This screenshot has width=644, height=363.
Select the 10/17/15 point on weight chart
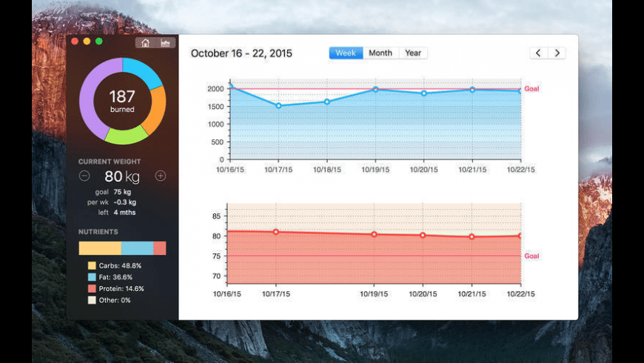click(x=276, y=232)
